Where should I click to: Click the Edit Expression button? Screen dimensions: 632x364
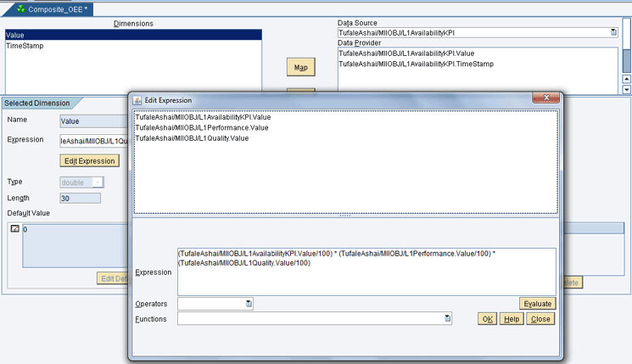pyautogui.click(x=89, y=160)
